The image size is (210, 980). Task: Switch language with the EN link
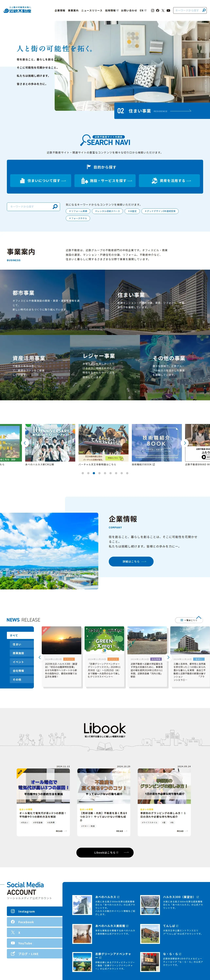coord(143,11)
